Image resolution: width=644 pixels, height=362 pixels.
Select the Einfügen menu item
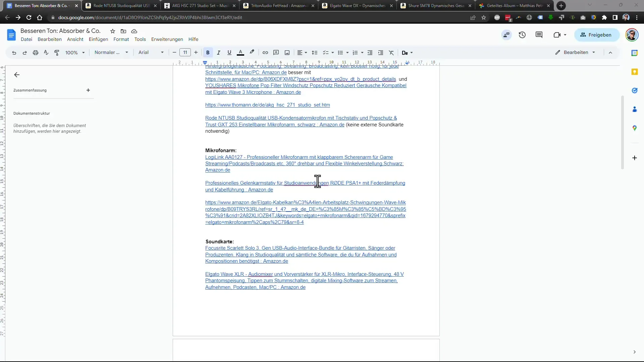pos(98,39)
